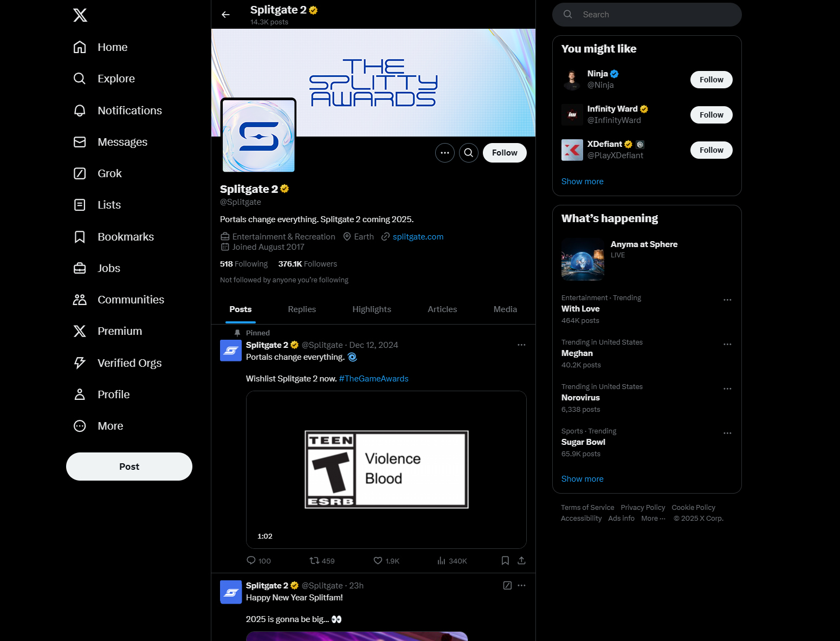Click the search posts icon on profile

(469, 153)
